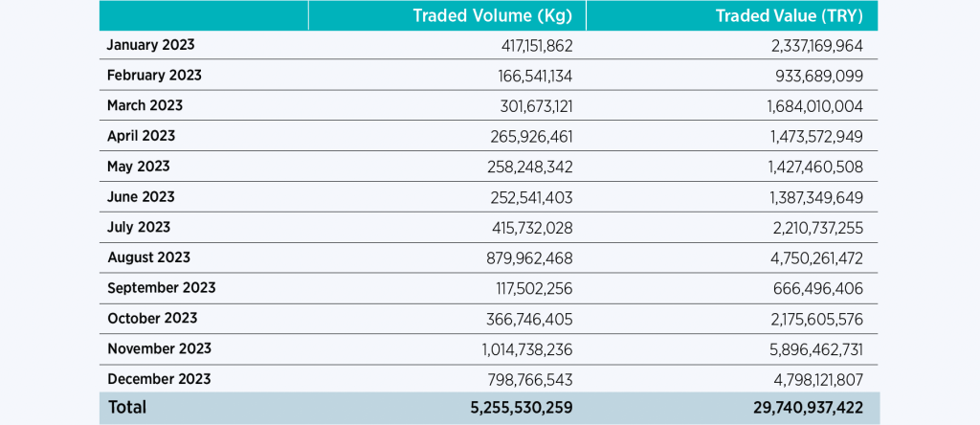980x425 pixels.
Task: Click the July 2023 volume 415,732,028
Action: click(x=523, y=227)
